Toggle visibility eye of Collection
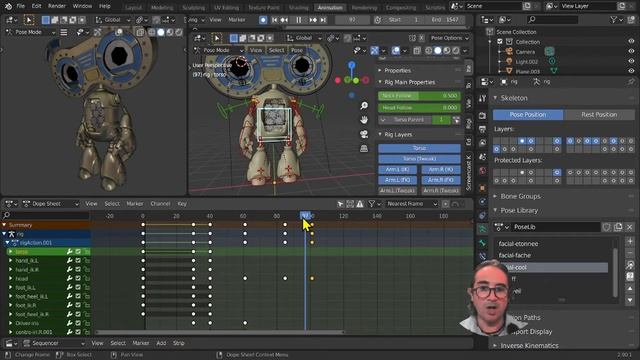The height and width of the screenshot is (360, 640). tap(631, 42)
